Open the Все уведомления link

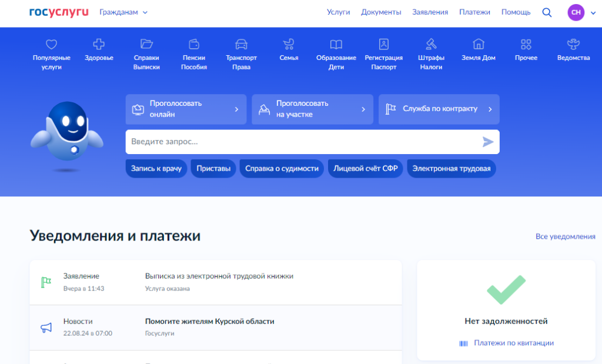[565, 236]
